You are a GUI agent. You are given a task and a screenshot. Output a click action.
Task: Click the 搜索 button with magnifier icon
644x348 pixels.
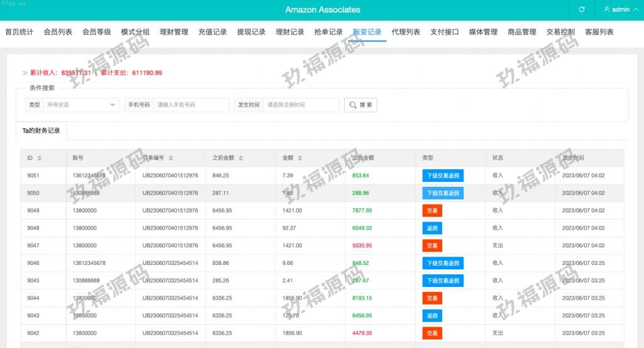tap(360, 105)
